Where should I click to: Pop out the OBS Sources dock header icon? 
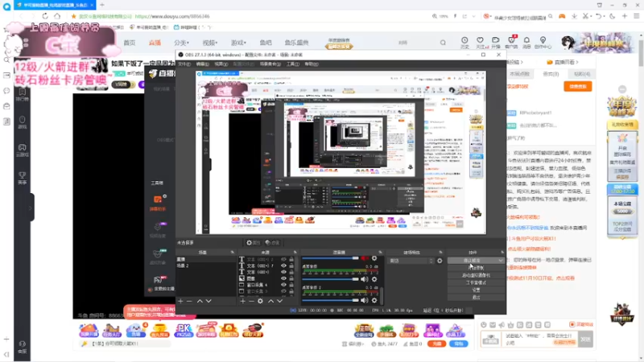click(x=295, y=252)
